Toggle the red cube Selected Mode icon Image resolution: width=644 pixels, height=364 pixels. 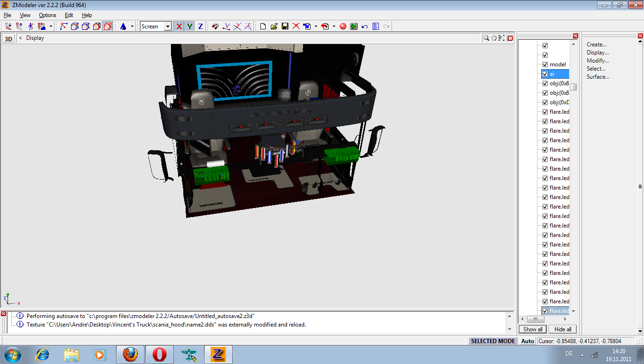click(107, 27)
